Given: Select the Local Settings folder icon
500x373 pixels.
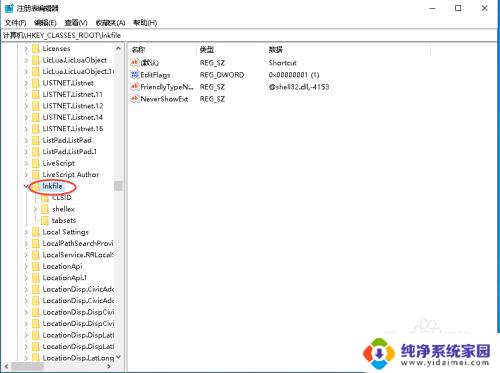Looking at the screenshot, I should pos(36,232).
